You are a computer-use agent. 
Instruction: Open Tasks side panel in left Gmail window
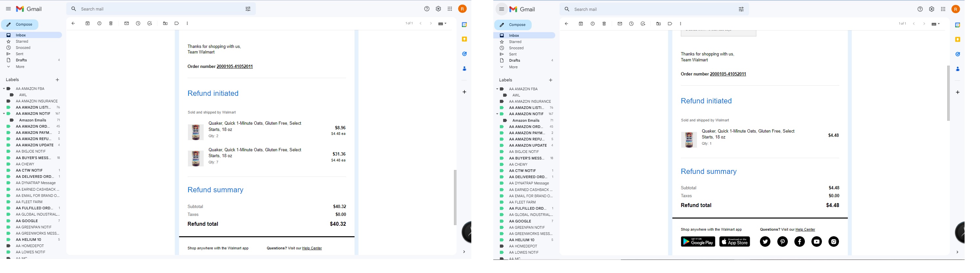point(464,54)
